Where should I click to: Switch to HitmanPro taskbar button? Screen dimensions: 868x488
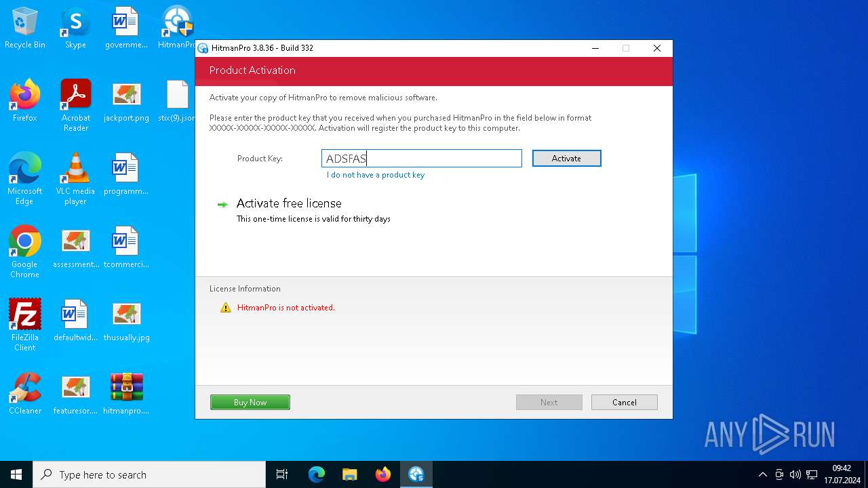(416, 474)
